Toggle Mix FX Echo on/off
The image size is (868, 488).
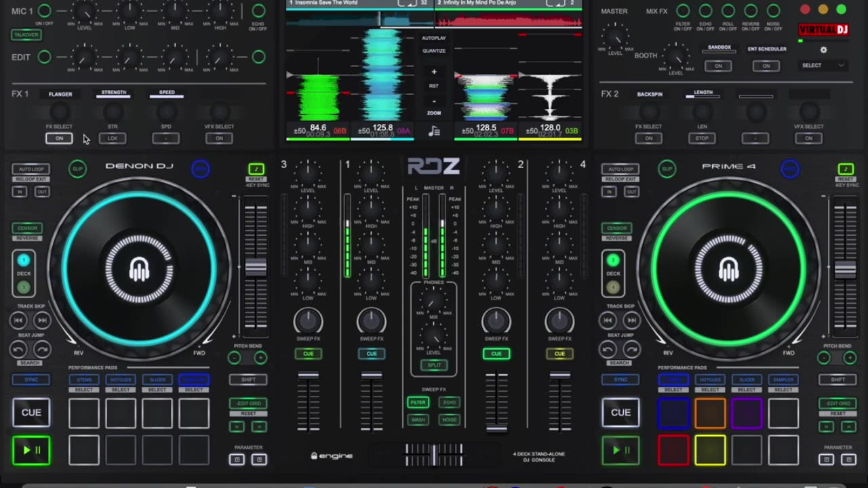click(x=705, y=10)
